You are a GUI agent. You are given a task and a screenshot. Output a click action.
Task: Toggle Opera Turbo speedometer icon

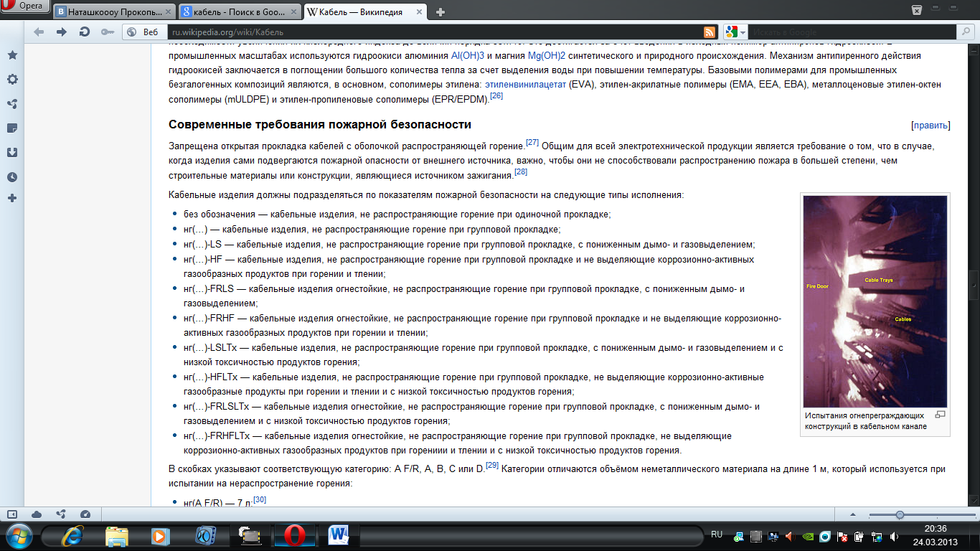[85, 514]
